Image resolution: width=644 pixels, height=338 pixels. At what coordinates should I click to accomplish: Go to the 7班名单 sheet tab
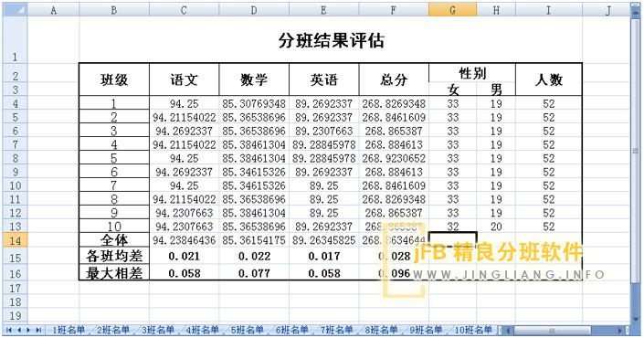337,330
